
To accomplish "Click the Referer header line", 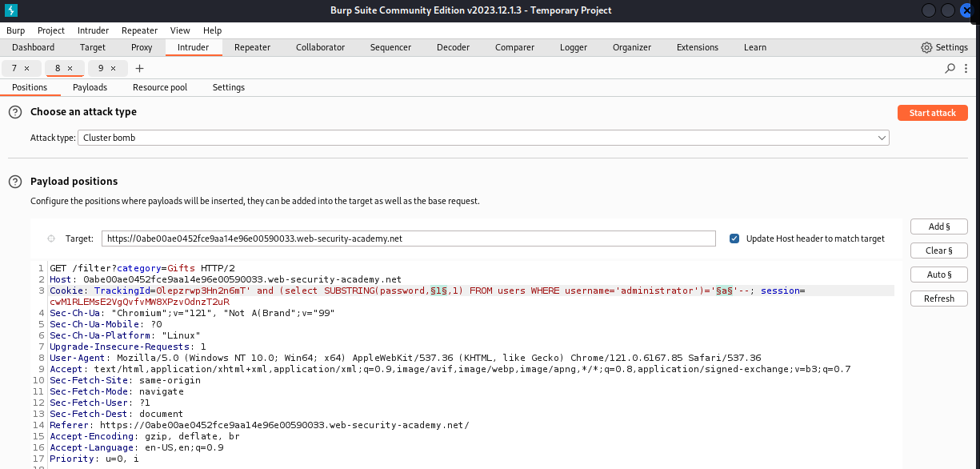I will [x=259, y=425].
